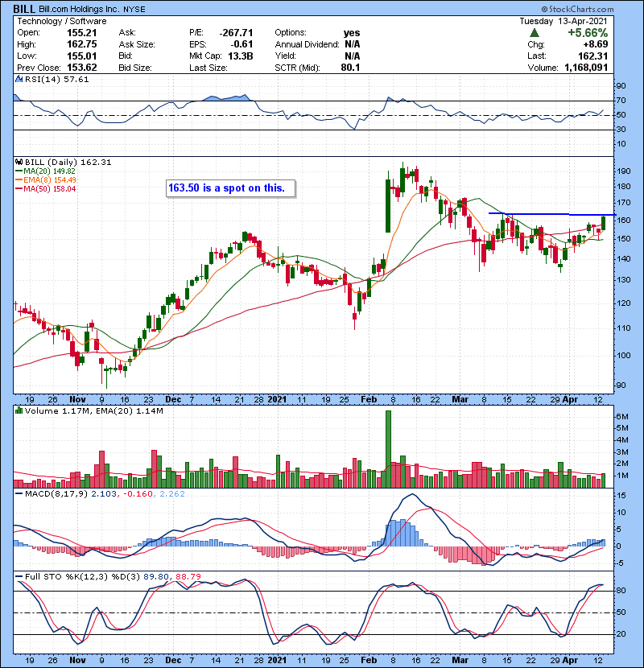Select the High value 162.75

pyautogui.click(x=82, y=44)
